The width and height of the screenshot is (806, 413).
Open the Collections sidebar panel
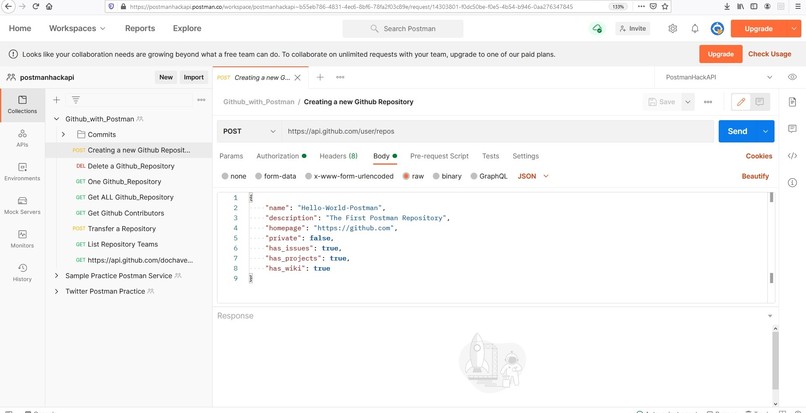[x=22, y=105]
